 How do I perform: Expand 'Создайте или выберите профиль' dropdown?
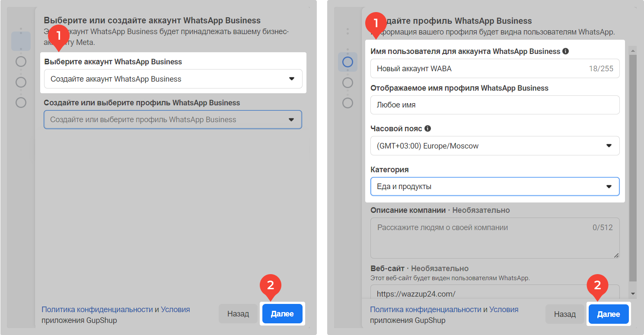pyautogui.click(x=173, y=120)
